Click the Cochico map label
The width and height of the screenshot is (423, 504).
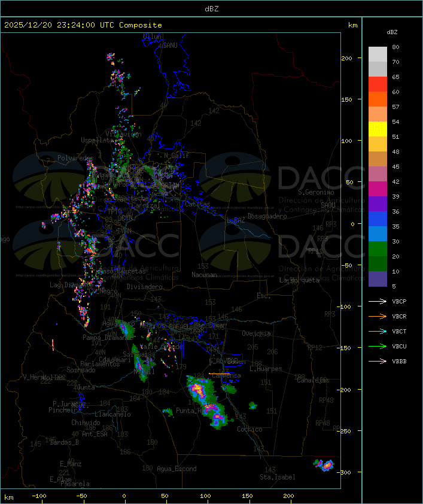pos(249,429)
